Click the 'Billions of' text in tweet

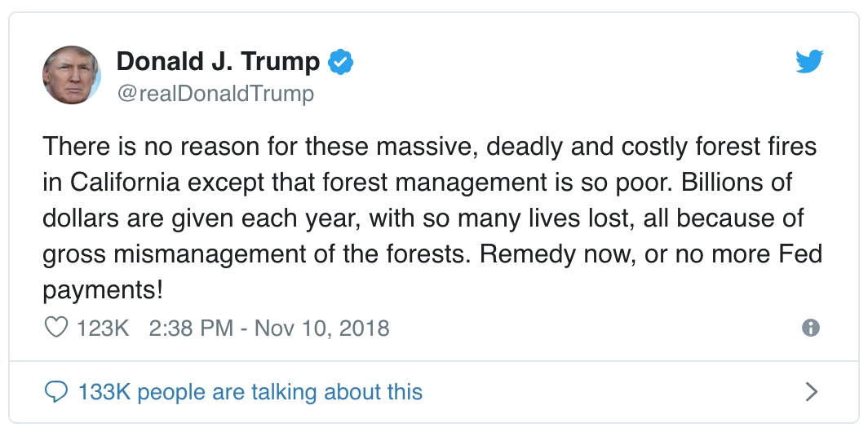point(737,183)
